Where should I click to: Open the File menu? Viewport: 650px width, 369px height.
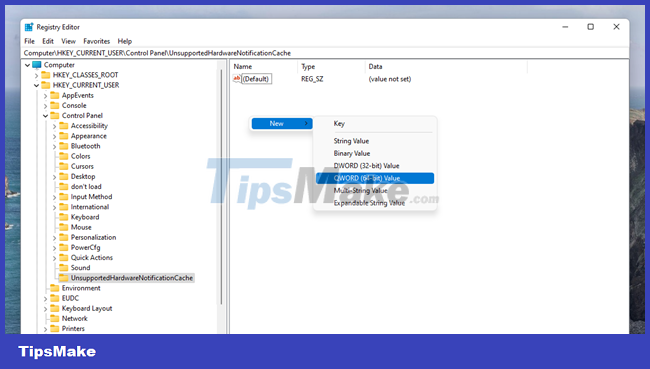[29, 41]
